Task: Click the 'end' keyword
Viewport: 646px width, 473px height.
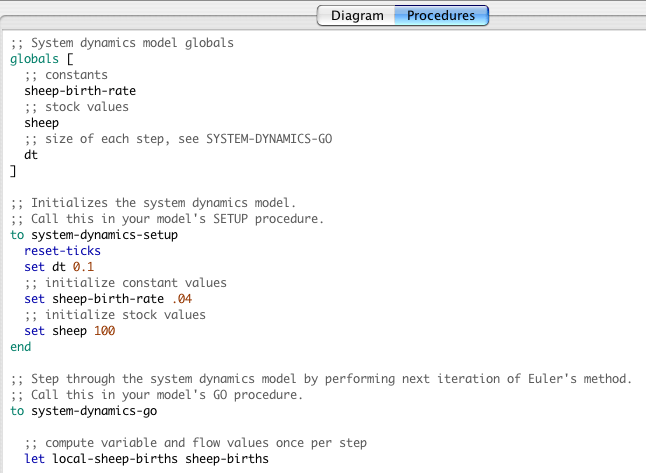Action: [21, 347]
